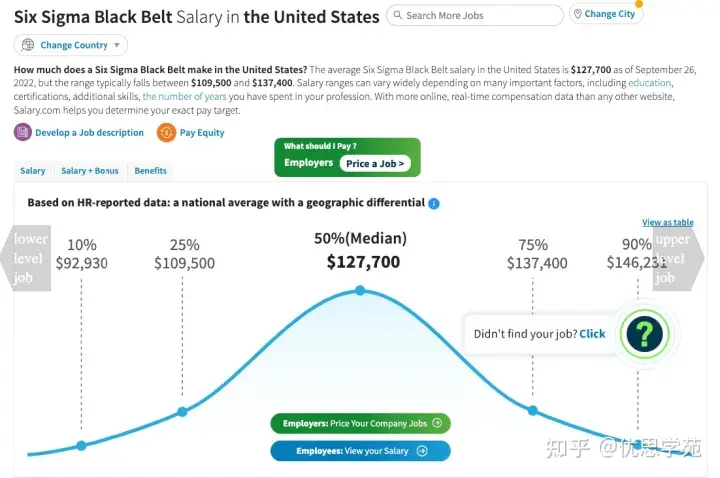
Task: Click the green question mark help icon
Action: pos(644,334)
